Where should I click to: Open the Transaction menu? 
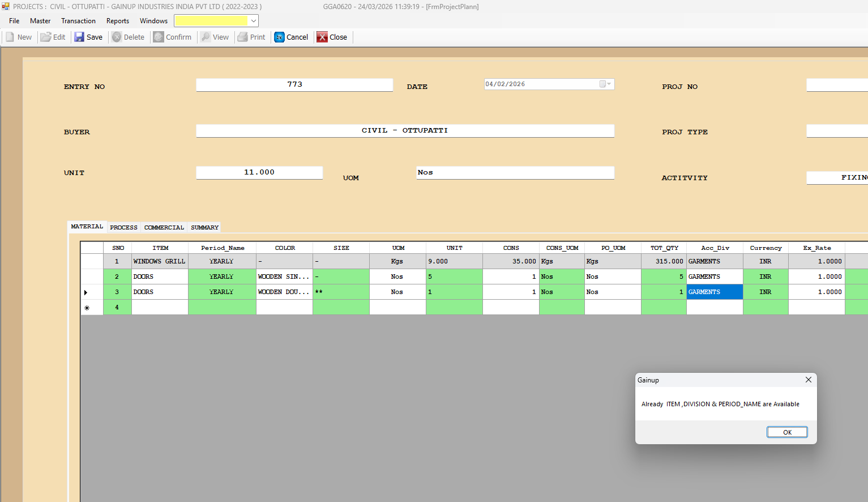(x=78, y=21)
